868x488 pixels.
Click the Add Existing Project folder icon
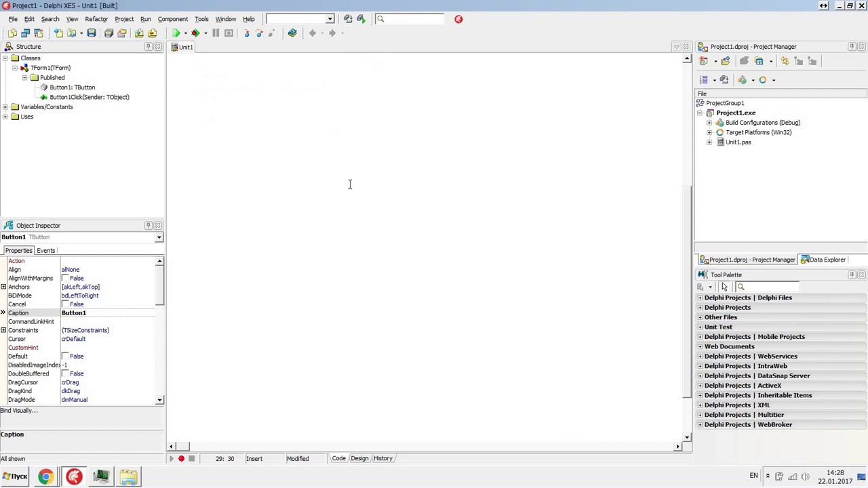(x=726, y=61)
